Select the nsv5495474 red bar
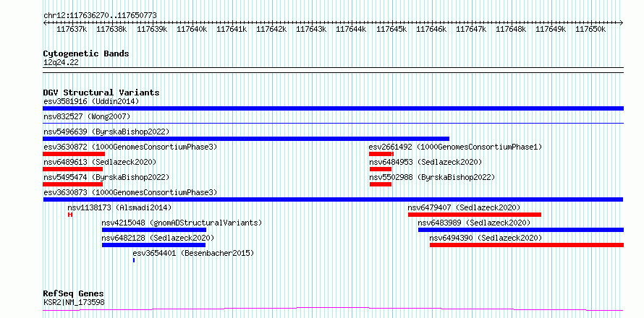Image resolution: width=644 pixels, height=318 pixels. pyautogui.click(x=72, y=184)
